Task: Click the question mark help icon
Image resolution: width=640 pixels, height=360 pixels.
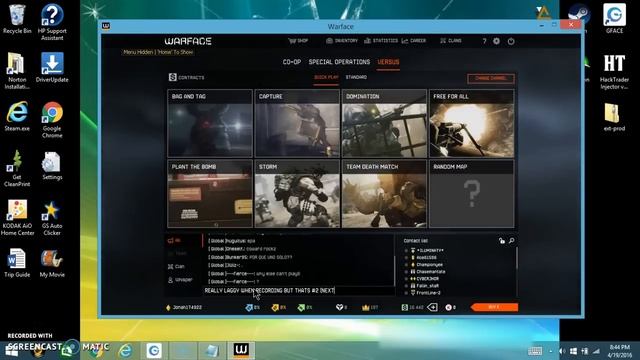Action: click(x=484, y=41)
